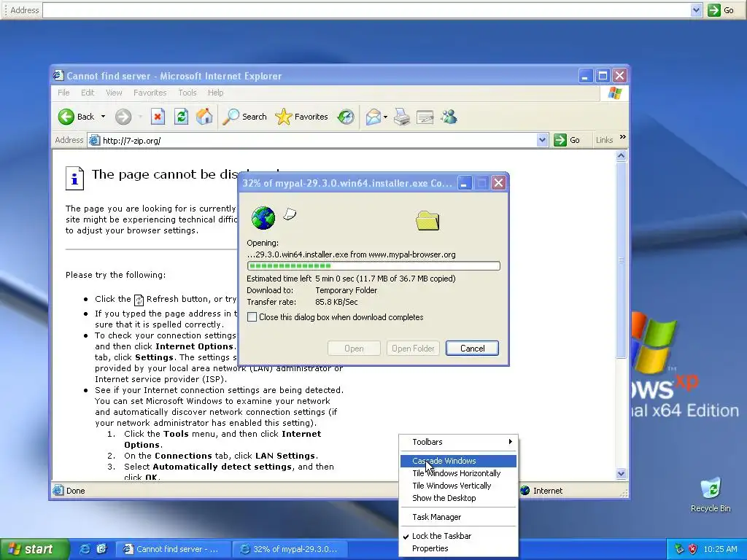Expand the Links toolbar chevron
Image resolution: width=747 pixels, height=560 pixels.
coord(623,137)
